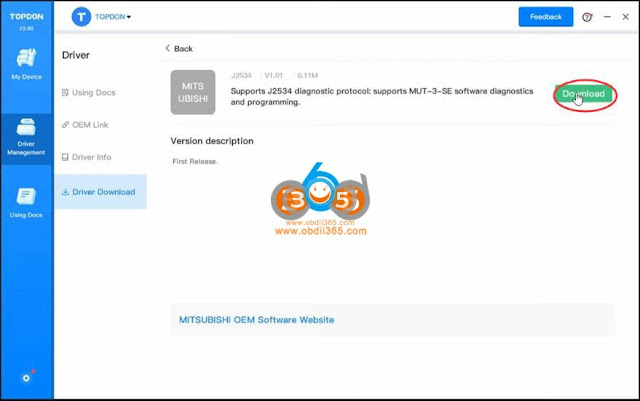
Task: Click the Driver panel heading
Action: tap(76, 55)
